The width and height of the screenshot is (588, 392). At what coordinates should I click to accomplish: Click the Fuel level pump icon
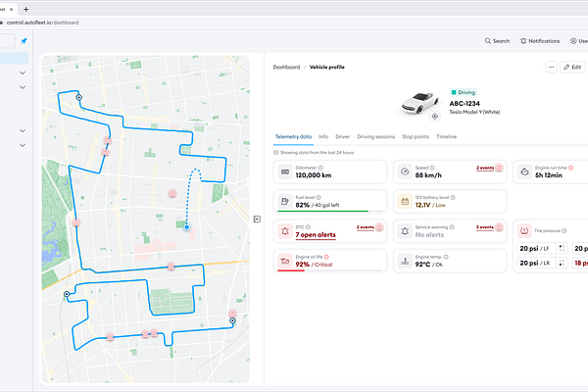point(285,202)
